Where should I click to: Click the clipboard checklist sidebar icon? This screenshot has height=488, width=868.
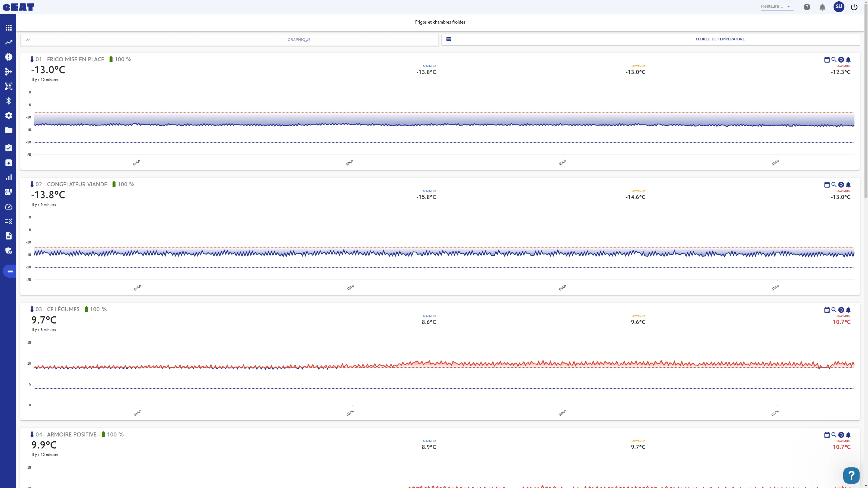pos(9,148)
